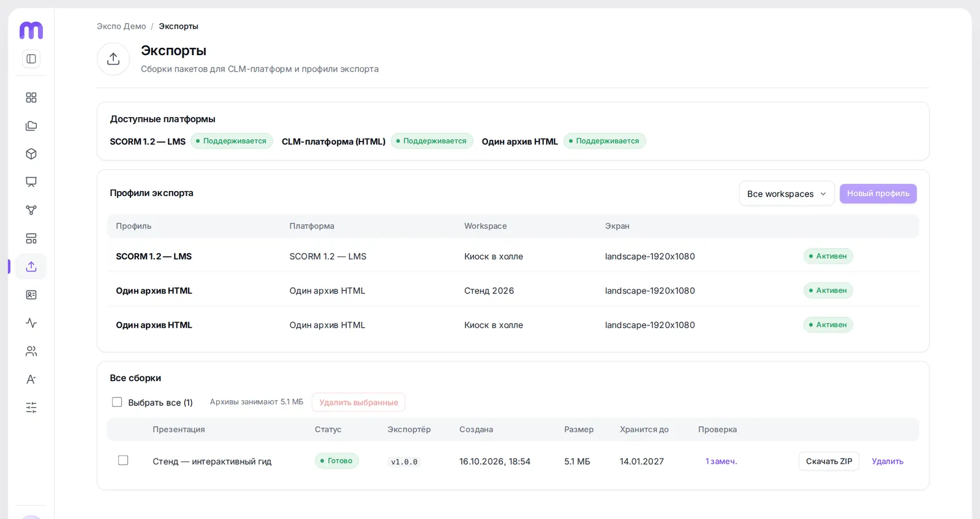Open the folders icon in sidebar
The image size is (980, 519).
click(31, 126)
